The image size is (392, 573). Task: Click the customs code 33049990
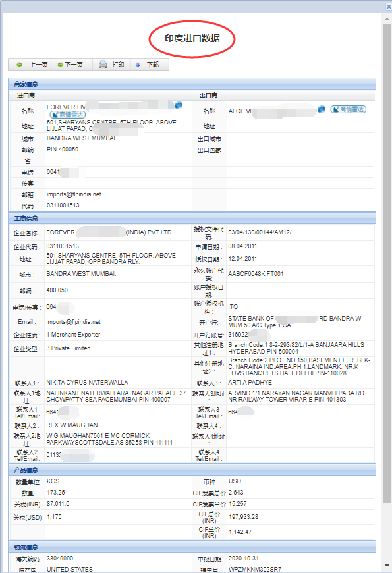coord(60,559)
